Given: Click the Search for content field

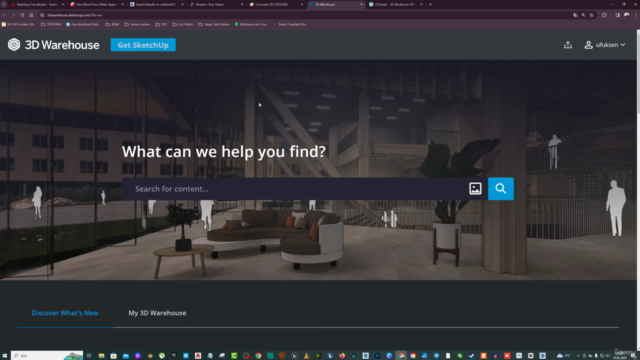Looking at the screenshot, I should (x=296, y=189).
